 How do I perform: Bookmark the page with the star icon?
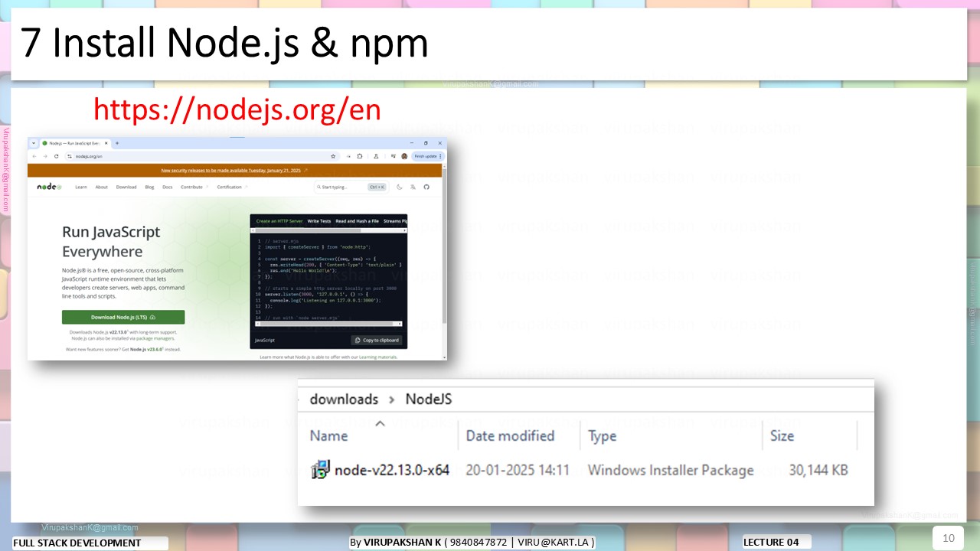click(333, 156)
